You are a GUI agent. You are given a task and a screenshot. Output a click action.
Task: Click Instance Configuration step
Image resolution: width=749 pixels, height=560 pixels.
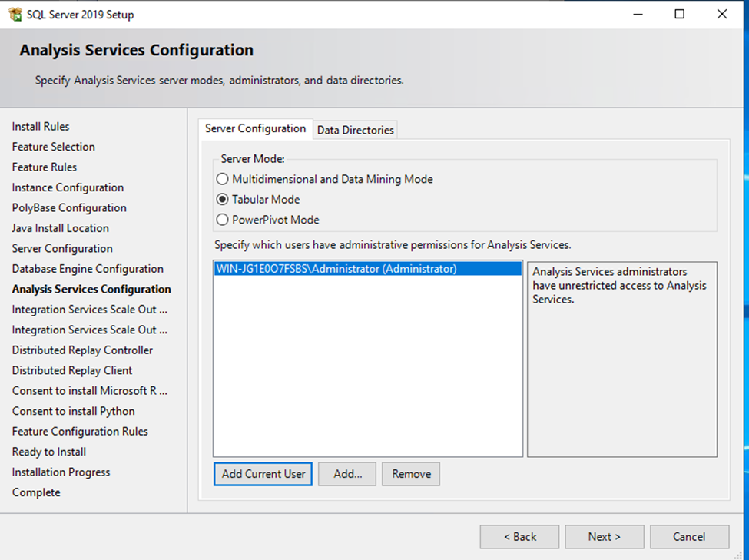pyautogui.click(x=68, y=187)
